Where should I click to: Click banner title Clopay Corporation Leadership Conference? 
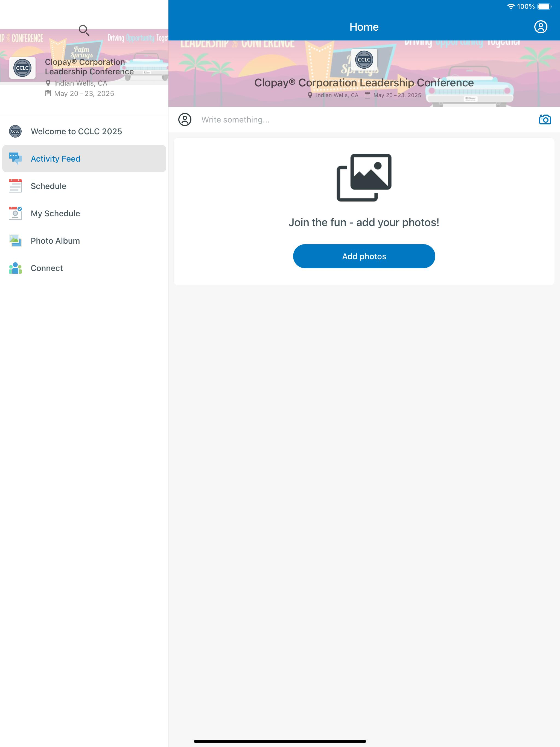(x=364, y=83)
